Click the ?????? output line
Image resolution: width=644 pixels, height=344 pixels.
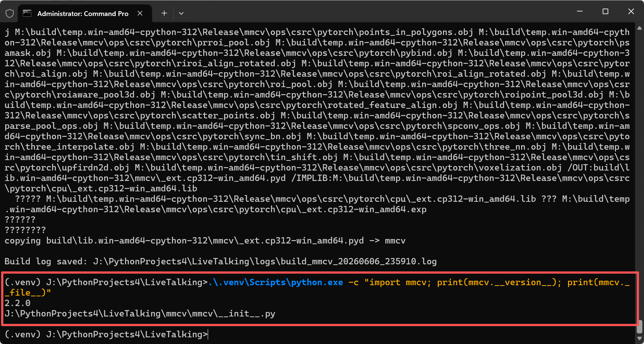coord(20,220)
